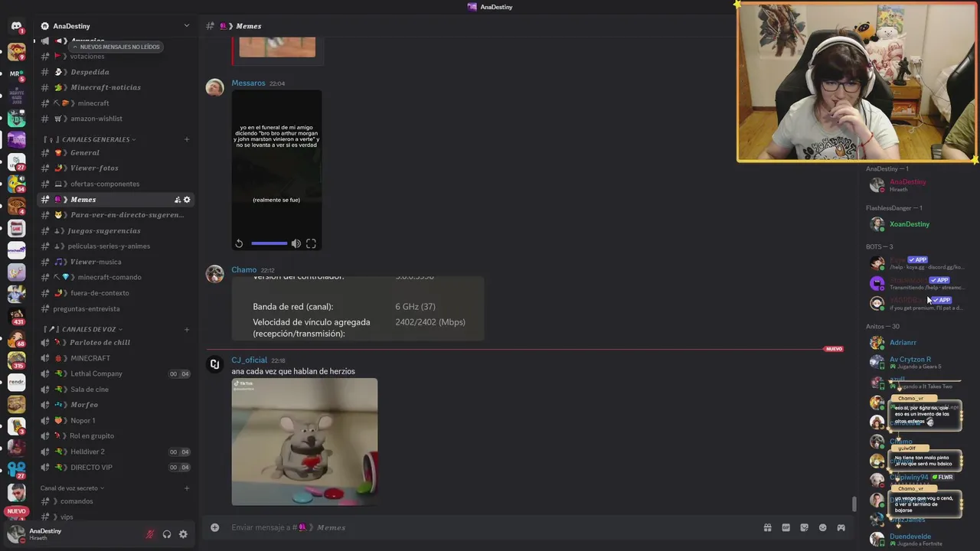Viewport: 980px width, 551px height.
Task: Open the Viewer-fotos channel
Action: pos(115,168)
